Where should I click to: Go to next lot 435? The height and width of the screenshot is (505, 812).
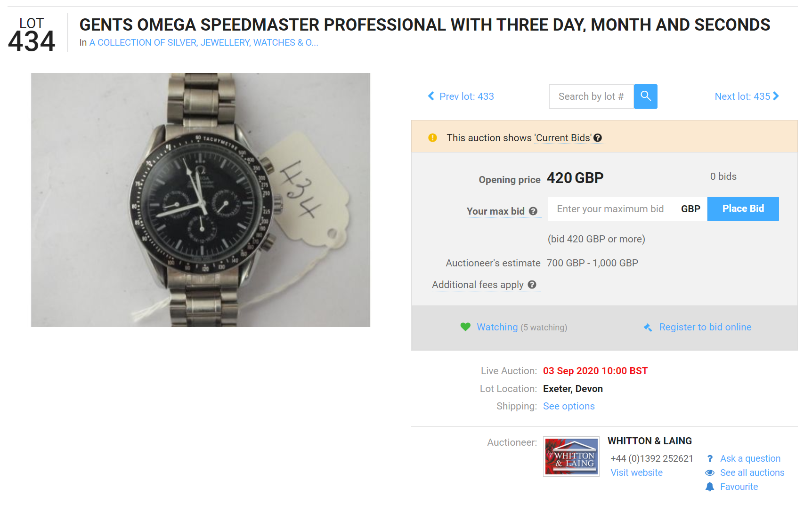coord(747,96)
